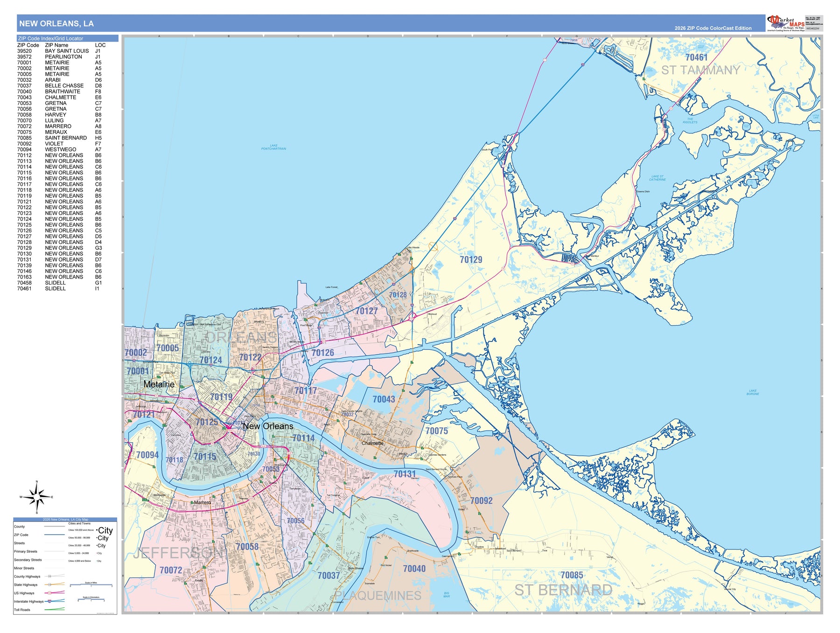Select the Interstate Highways shield icon in legend

click(49, 601)
